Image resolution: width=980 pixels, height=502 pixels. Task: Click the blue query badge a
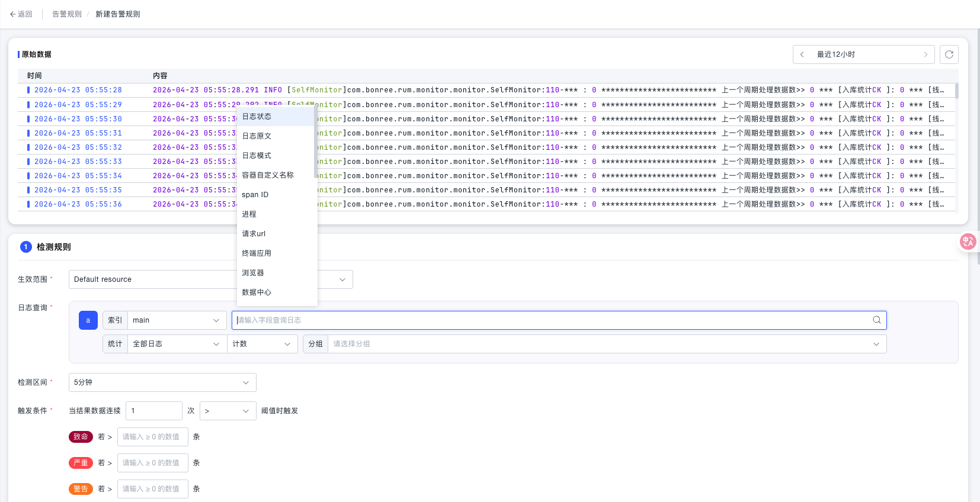pyautogui.click(x=88, y=320)
